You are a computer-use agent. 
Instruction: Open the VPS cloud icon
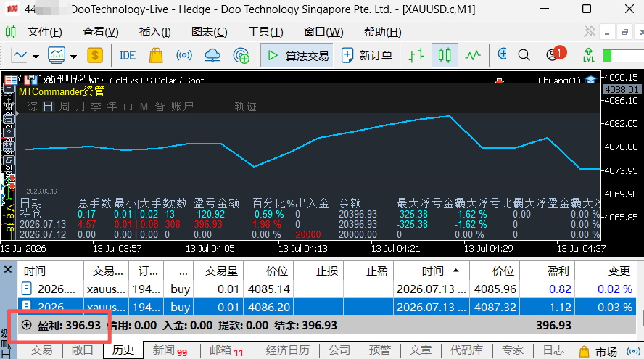[212, 55]
